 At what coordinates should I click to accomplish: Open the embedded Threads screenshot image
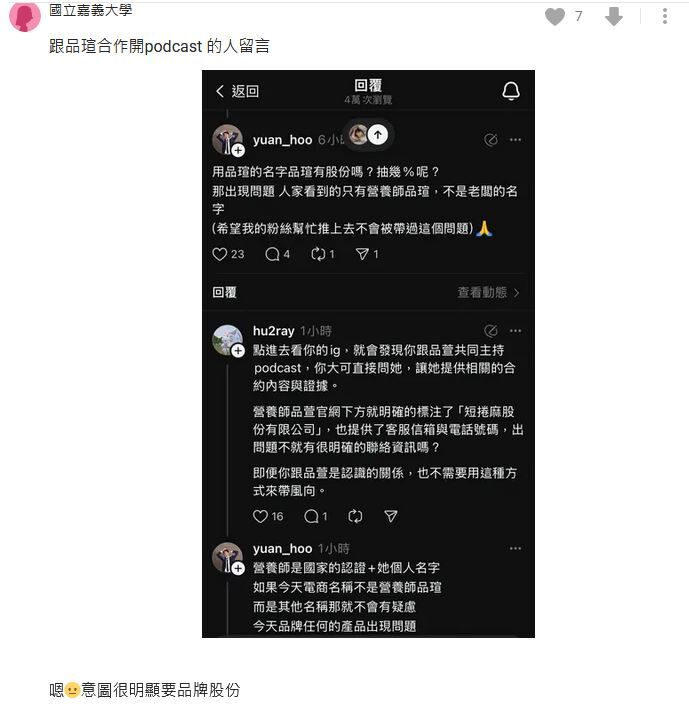click(368, 353)
